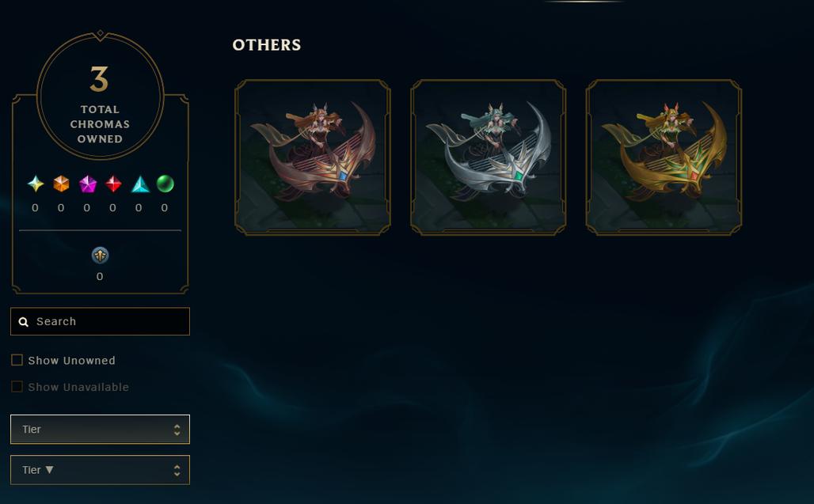Click the blue winged emblem icon
The image size is (814, 504).
point(100,255)
